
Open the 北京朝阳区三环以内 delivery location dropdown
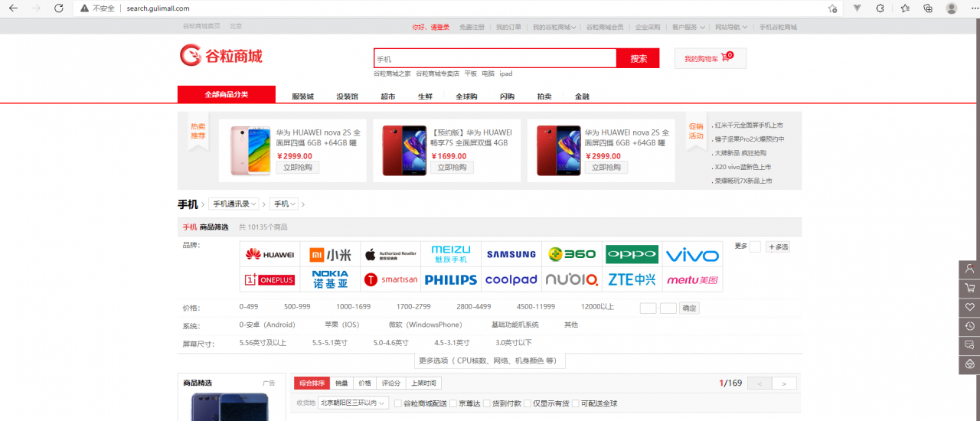tap(353, 403)
